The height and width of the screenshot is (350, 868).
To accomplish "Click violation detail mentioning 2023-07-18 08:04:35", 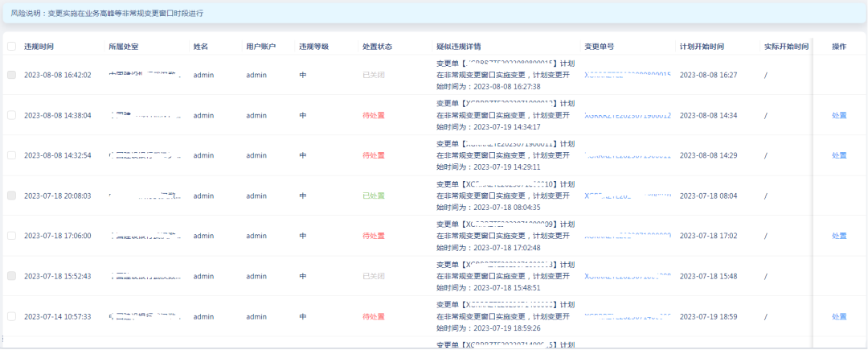I will point(506,196).
